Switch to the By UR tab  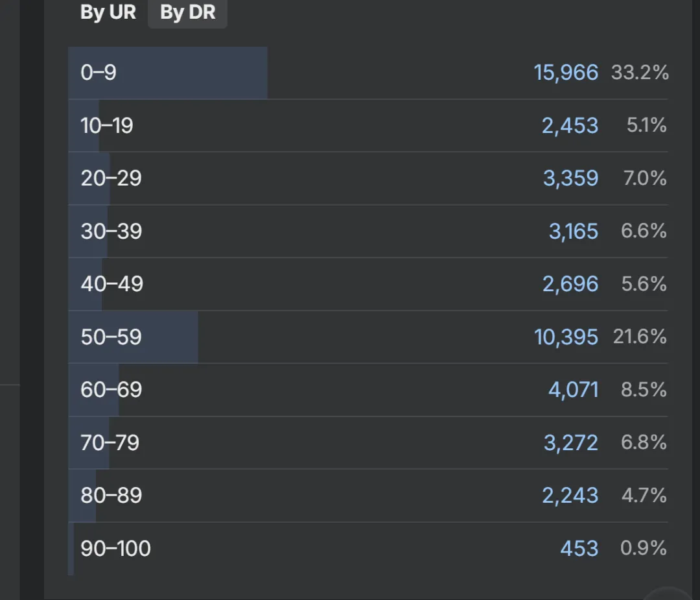coord(108,13)
